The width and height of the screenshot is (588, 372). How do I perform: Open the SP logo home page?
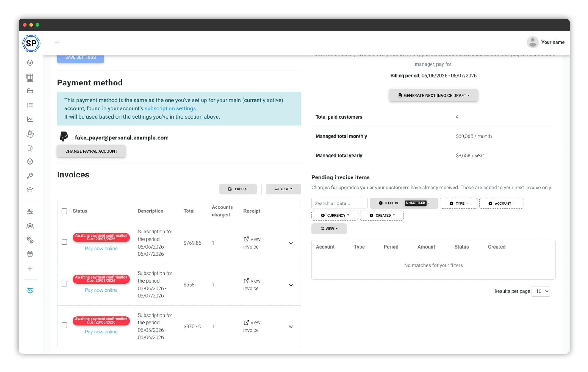[31, 43]
